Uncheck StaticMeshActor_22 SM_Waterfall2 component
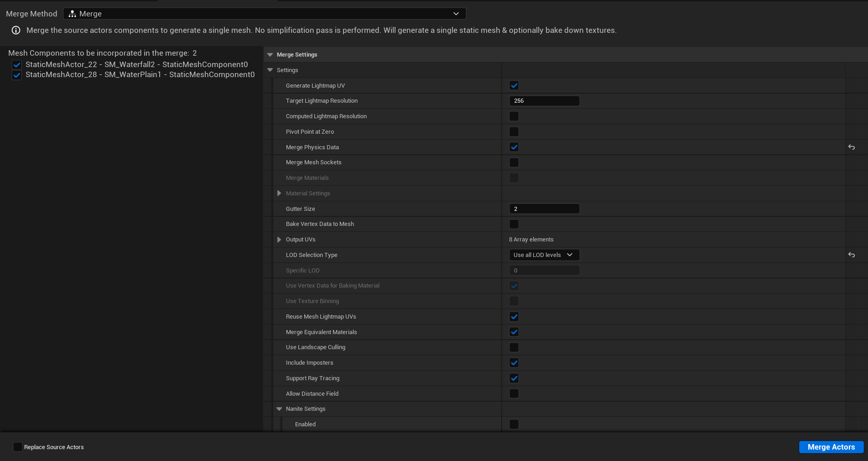This screenshot has width=868, height=461. point(17,65)
